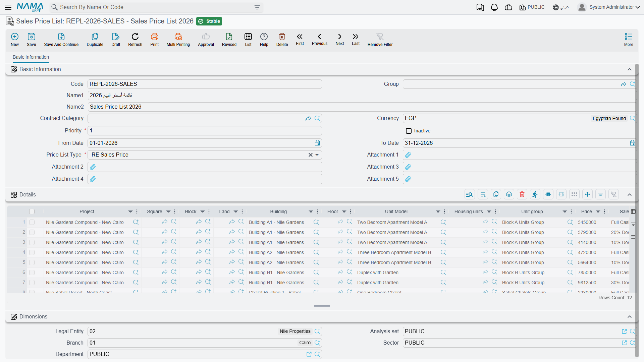Click the Stable status badge
Screen dimensions: 644x362
click(209, 21)
